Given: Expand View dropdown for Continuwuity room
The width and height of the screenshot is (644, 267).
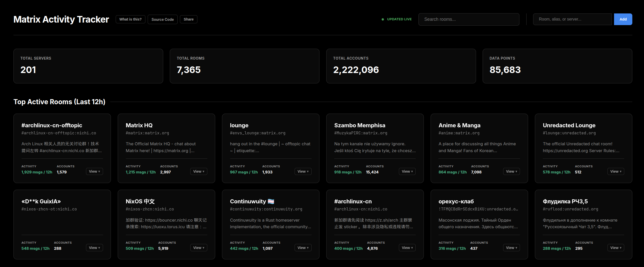Looking at the screenshot, I should (303, 248).
